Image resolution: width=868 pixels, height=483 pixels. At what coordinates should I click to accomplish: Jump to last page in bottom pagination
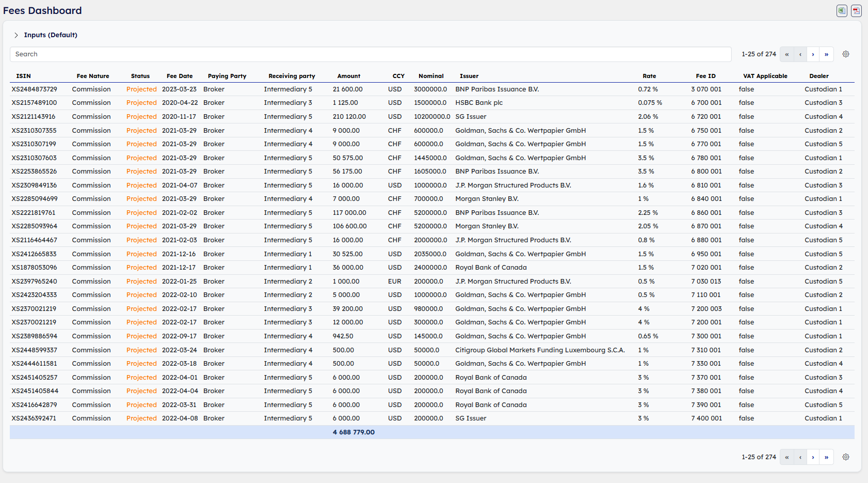coord(826,457)
